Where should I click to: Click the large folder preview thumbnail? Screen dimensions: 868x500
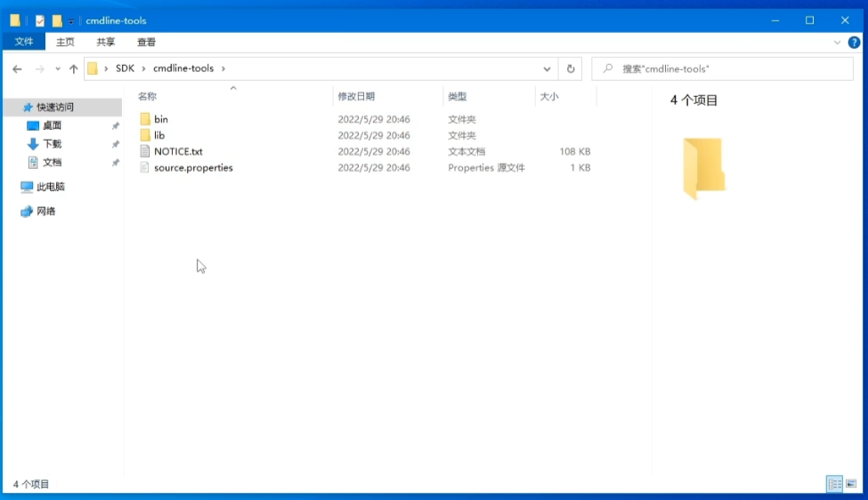[703, 168]
